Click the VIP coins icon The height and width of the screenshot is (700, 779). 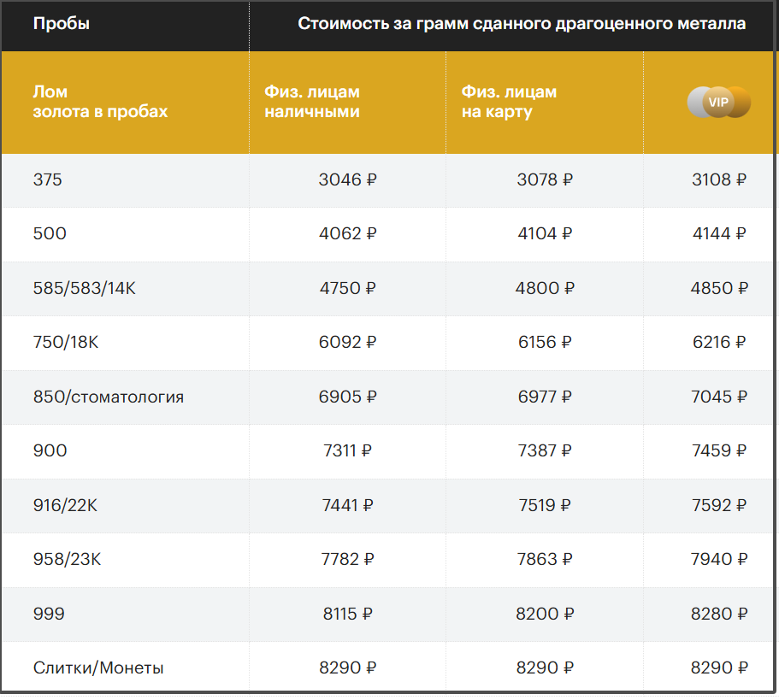pos(718,103)
